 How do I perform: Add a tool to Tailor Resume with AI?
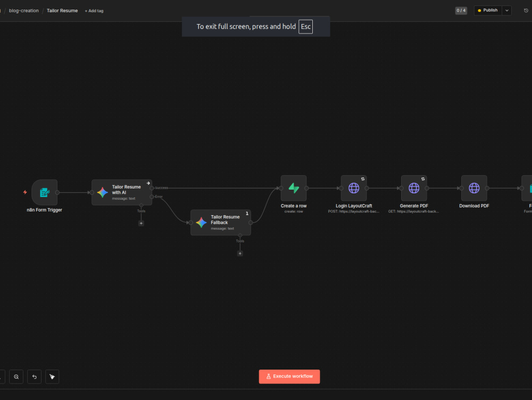pos(141,223)
